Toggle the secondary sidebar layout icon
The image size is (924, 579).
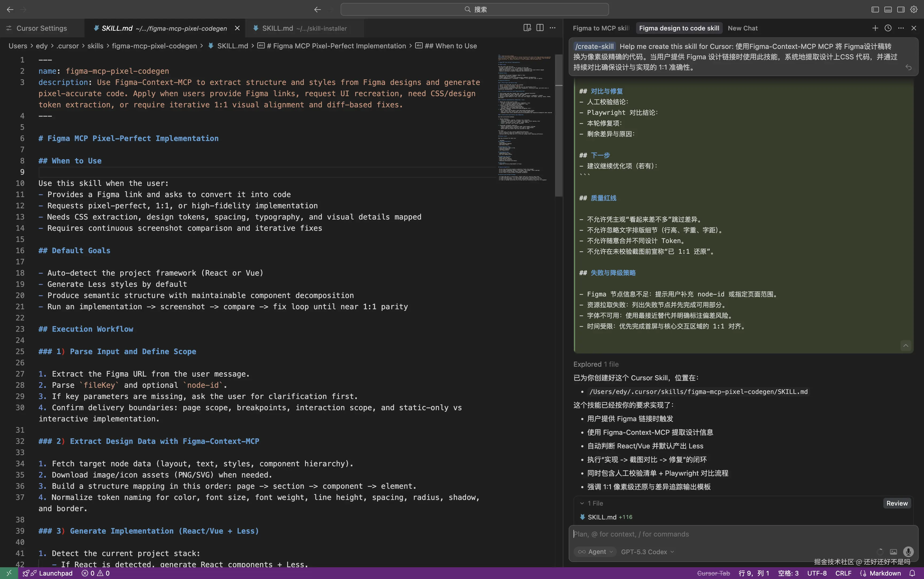point(901,9)
